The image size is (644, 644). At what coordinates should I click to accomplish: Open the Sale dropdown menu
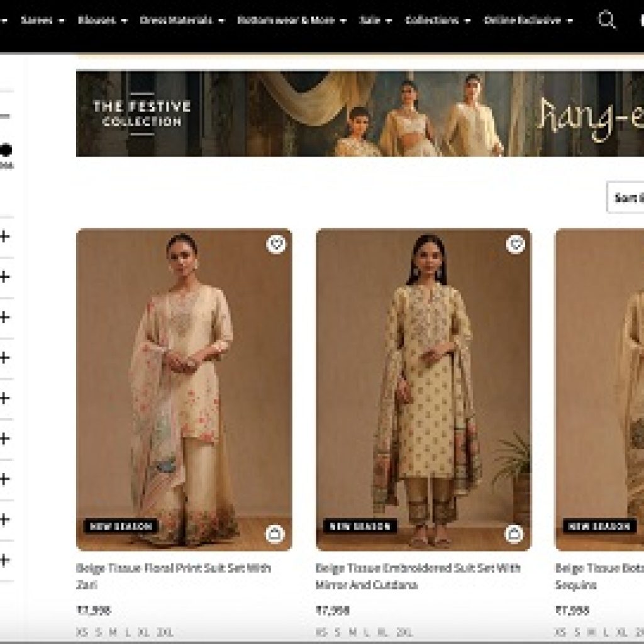375,20
